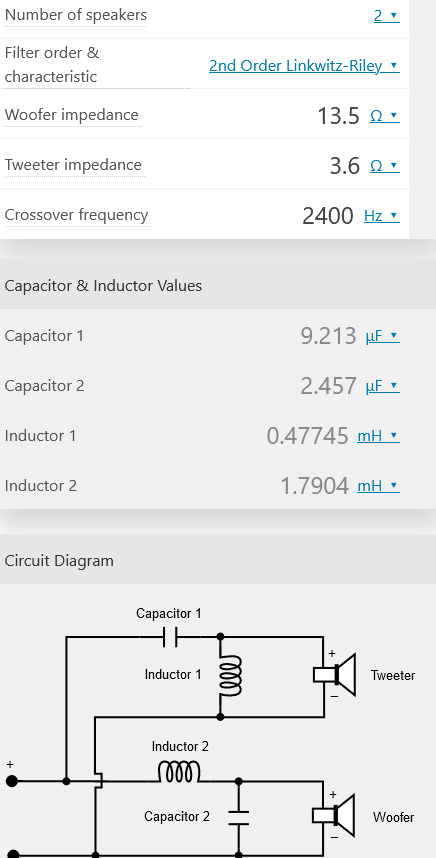Change the woofer impedance unit Ω

pyautogui.click(x=385, y=115)
